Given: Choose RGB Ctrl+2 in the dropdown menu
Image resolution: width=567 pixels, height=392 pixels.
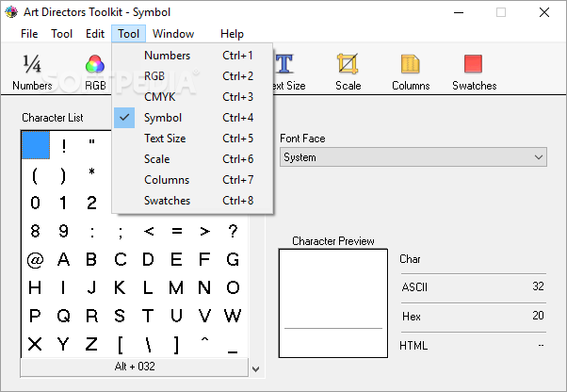Looking at the screenshot, I should tap(192, 76).
